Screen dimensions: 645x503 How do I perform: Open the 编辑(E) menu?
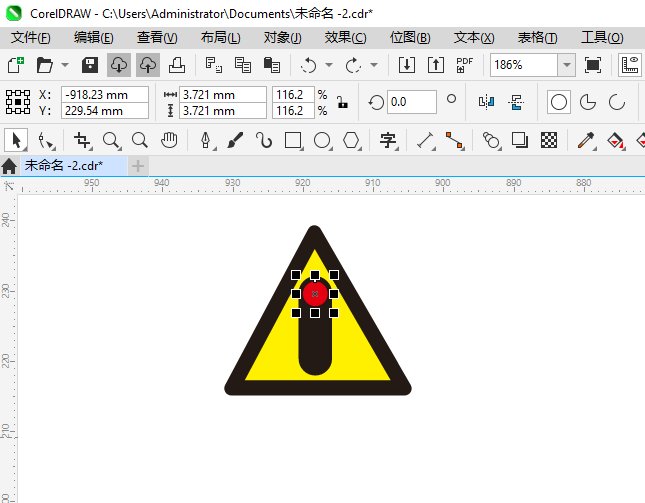click(93, 38)
